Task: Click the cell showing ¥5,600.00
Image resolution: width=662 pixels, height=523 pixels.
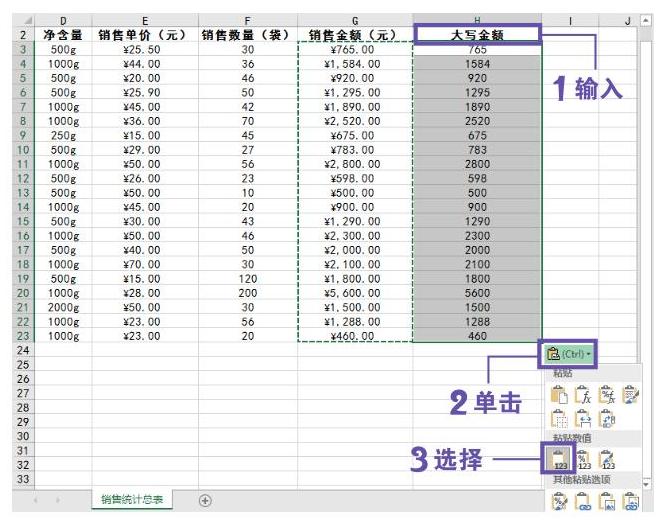Action: click(355, 293)
